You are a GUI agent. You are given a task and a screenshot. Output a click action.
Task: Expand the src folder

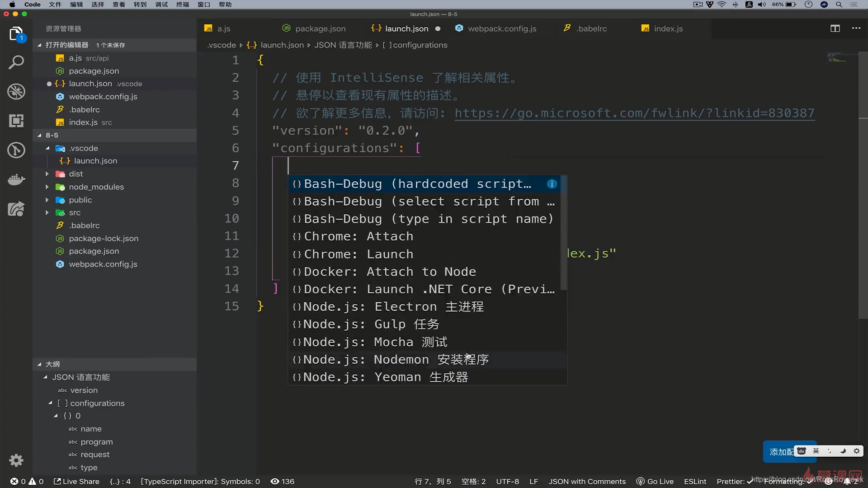pos(47,213)
